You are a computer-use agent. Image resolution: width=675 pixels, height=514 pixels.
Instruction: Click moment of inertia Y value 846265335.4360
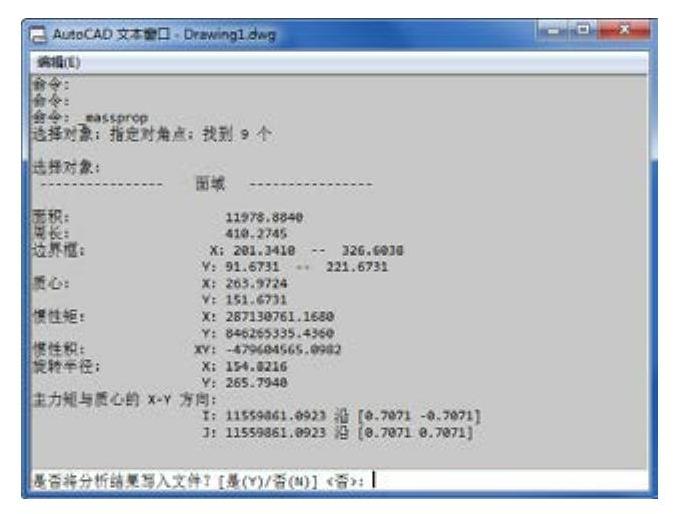click(280, 333)
